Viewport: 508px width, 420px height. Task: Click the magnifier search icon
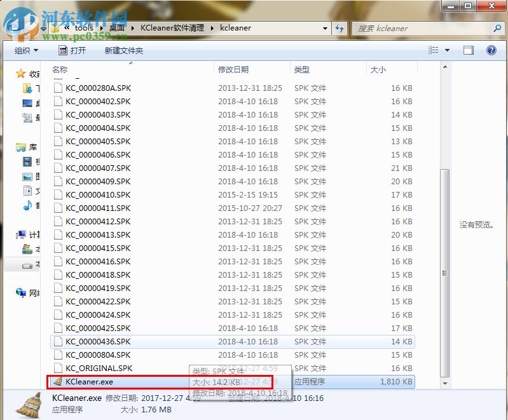497,29
